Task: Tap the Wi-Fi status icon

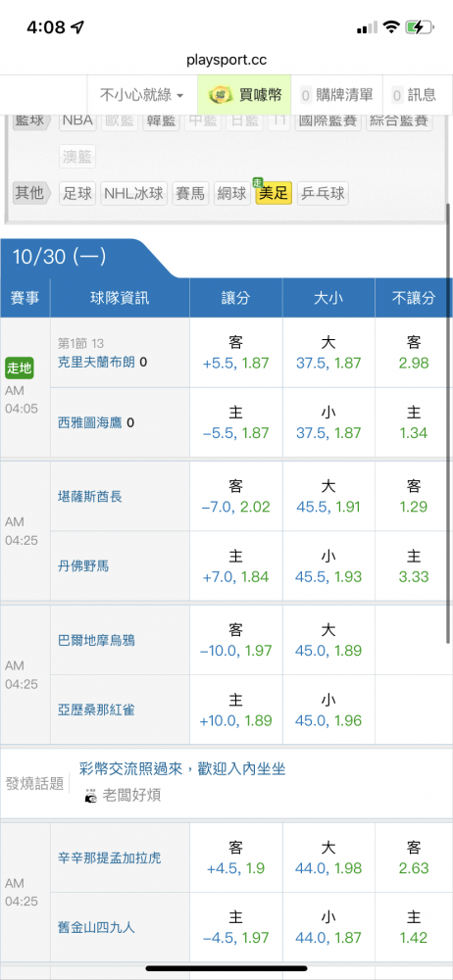Action: pyautogui.click(x=391, y=27)
